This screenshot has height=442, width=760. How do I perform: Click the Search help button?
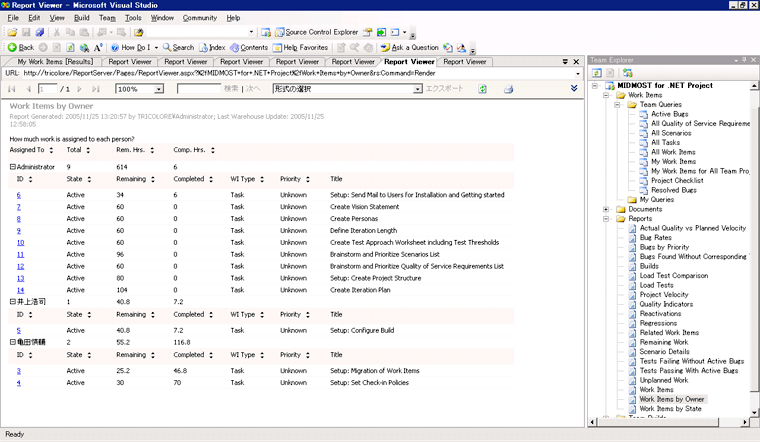[178, 47]
